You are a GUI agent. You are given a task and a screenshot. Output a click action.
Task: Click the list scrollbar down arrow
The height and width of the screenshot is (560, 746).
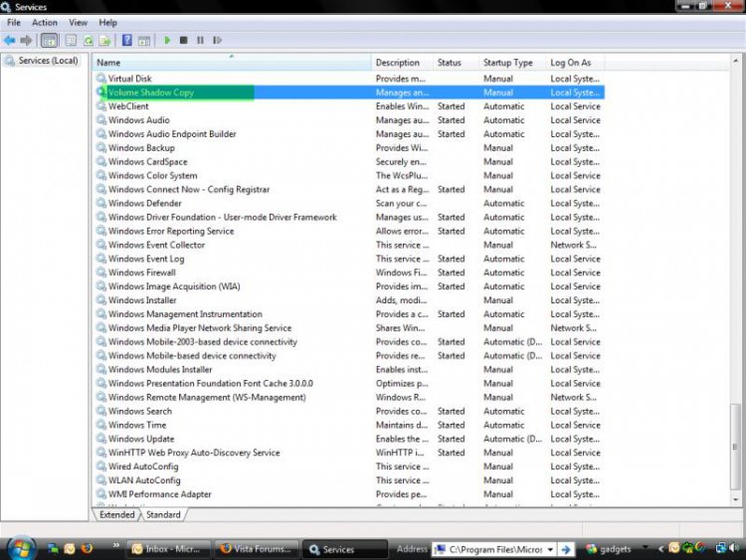(x=735, y=499)
